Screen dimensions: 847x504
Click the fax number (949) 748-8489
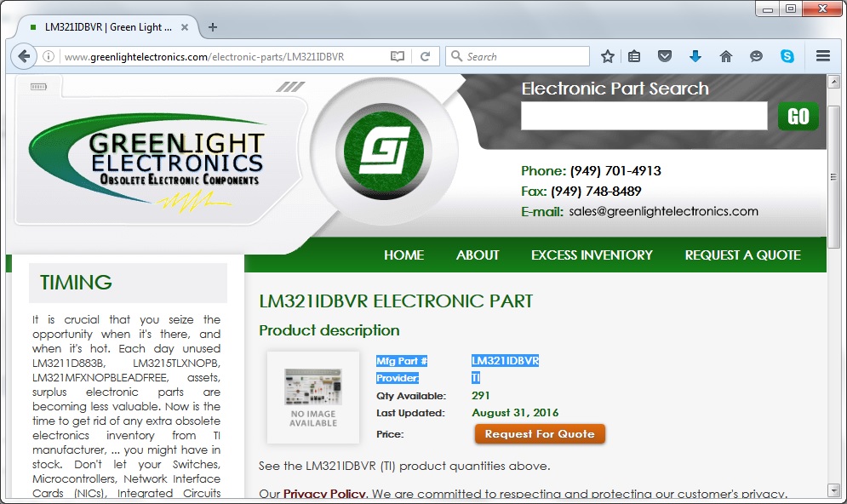(x=596, y=192)
